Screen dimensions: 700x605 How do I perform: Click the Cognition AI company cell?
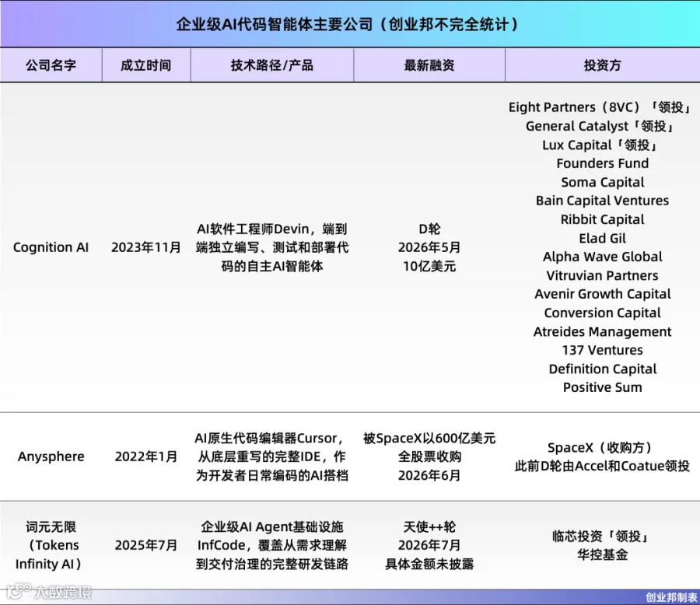[51, 247]
